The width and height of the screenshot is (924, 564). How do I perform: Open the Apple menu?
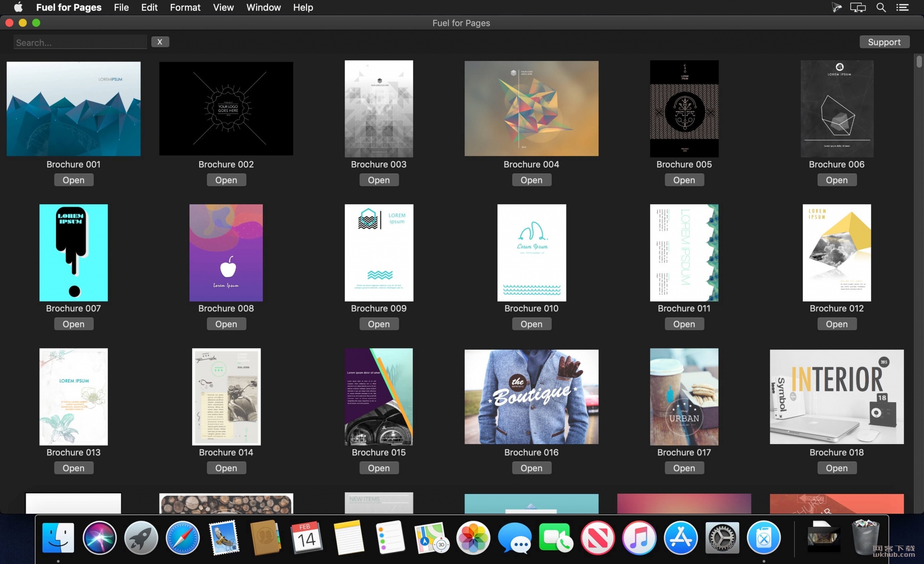[x=18, y=7]
